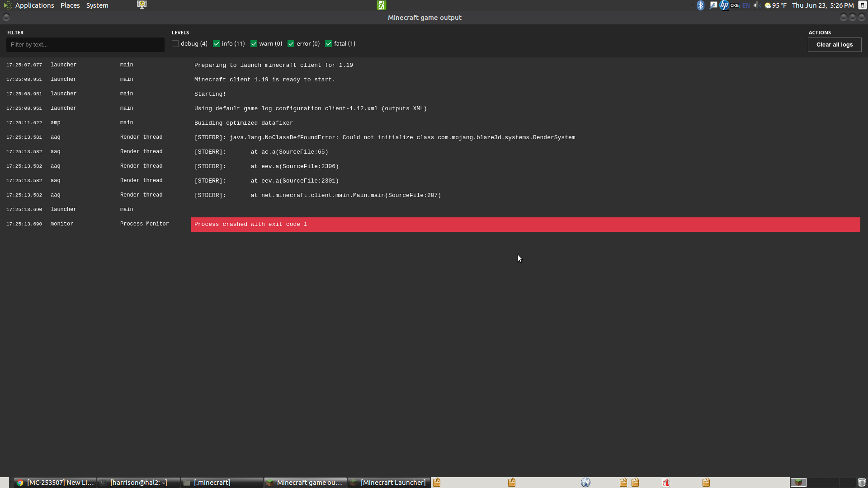This screenshot has height=488, width=868.
Task: Uncheck the info level checkbox
Action: 217,44
